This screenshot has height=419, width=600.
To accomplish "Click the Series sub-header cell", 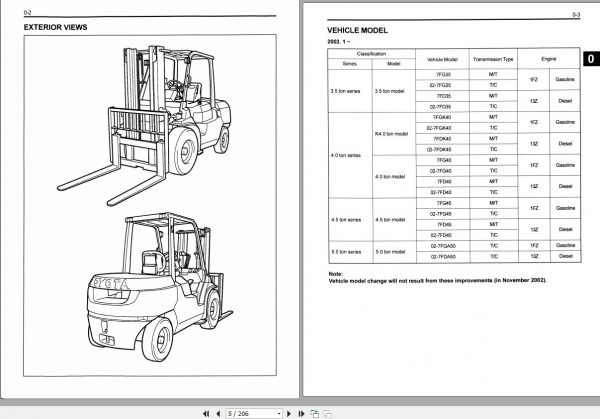I will click(x=349, y=64).
